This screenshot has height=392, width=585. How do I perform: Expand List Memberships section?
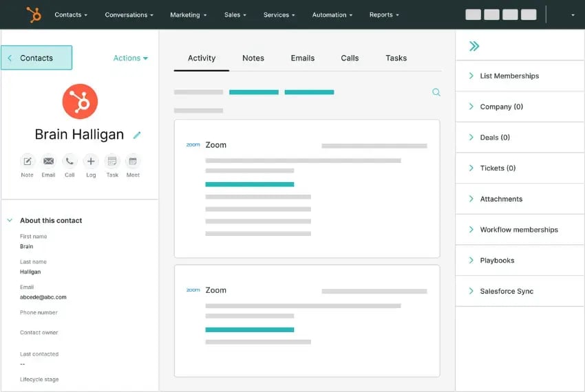pyautogui.click(x=520, y=76)
